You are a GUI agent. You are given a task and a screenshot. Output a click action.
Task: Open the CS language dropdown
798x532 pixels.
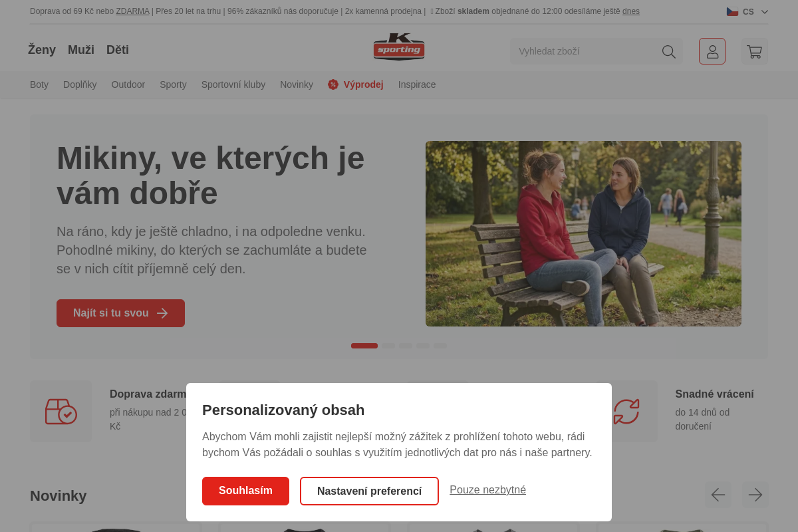pos(747,11)
